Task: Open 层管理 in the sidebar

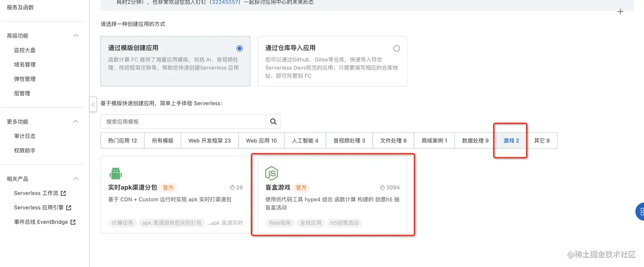Action: [x=22, y=94]
